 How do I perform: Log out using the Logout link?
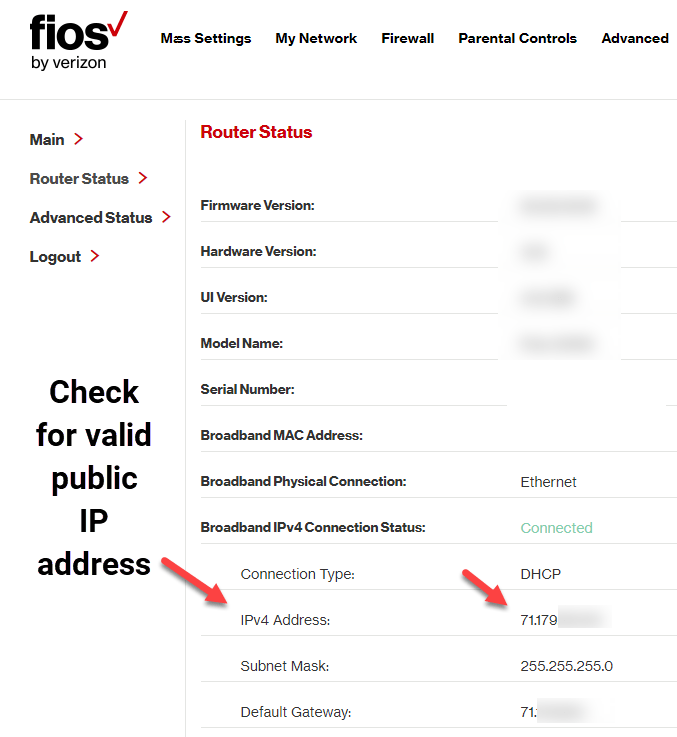55,257
